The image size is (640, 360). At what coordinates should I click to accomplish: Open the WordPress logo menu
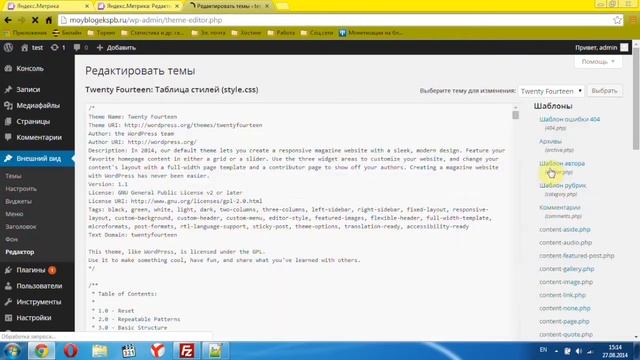pos(8,47)
